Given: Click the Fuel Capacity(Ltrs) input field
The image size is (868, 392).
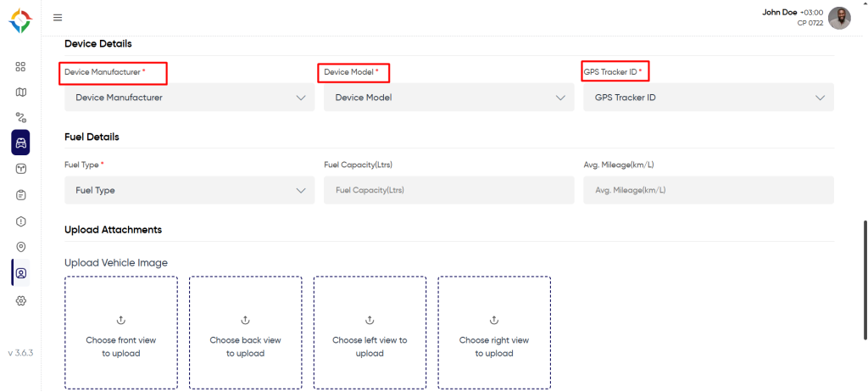Looking at the screenshot, I should pos(449,190).
